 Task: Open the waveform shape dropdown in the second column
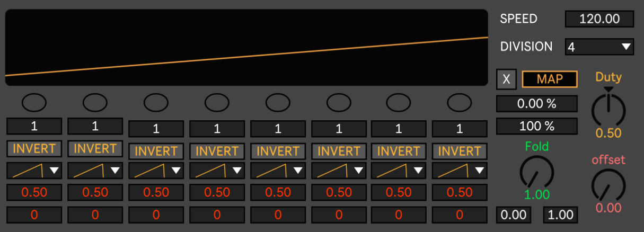pos(115,171)
